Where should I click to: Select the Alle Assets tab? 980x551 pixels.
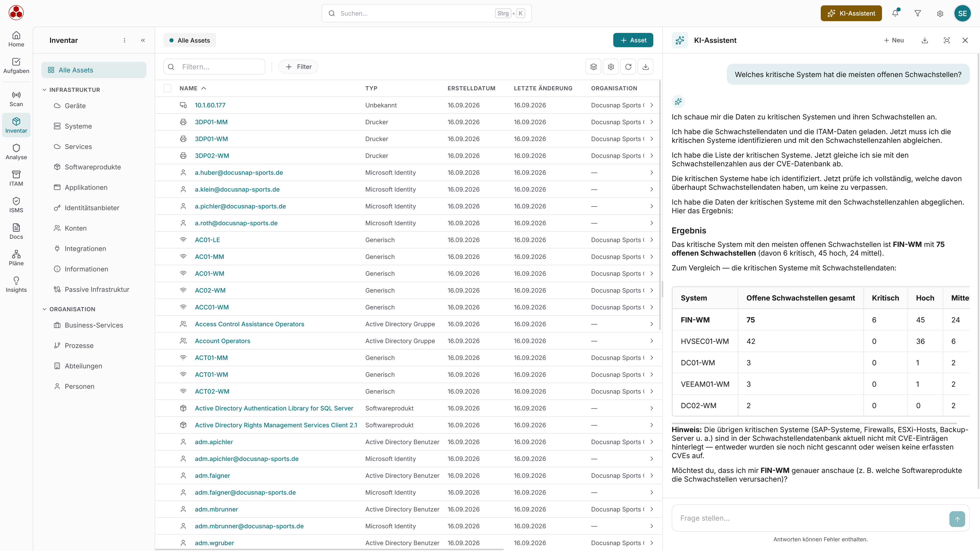[x=189, y=40]
